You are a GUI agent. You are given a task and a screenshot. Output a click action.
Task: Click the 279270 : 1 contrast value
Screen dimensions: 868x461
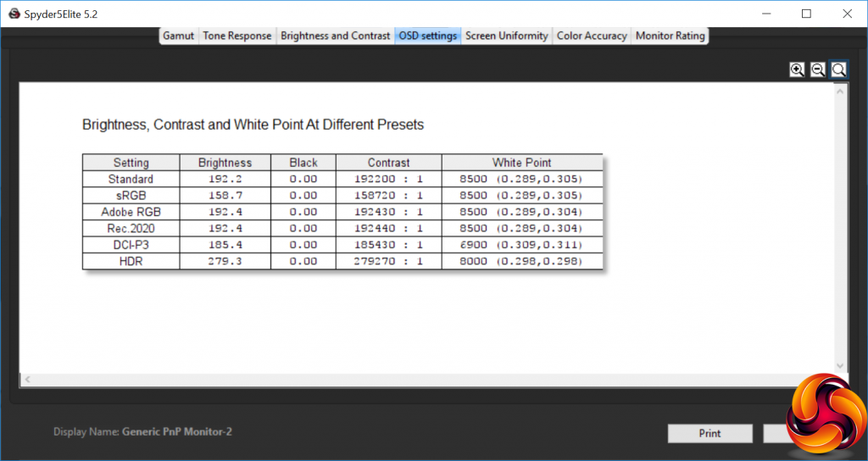[x=388, y=261]
